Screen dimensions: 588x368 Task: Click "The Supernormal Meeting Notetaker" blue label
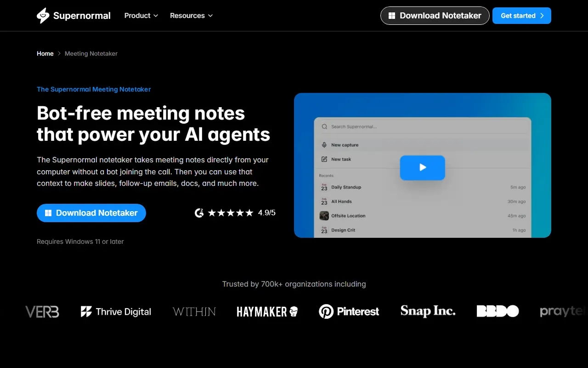pyautogui.click(x=94, y=89)
